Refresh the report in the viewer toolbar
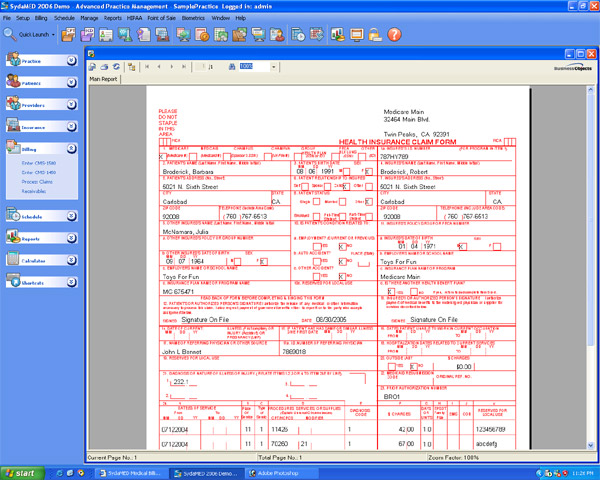 pos(117,66)
